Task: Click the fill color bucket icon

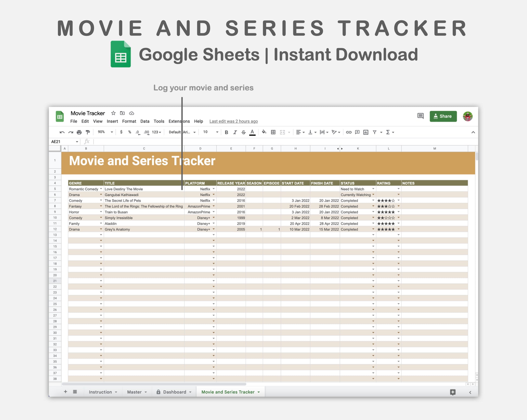Action: [x=264, y=132]
